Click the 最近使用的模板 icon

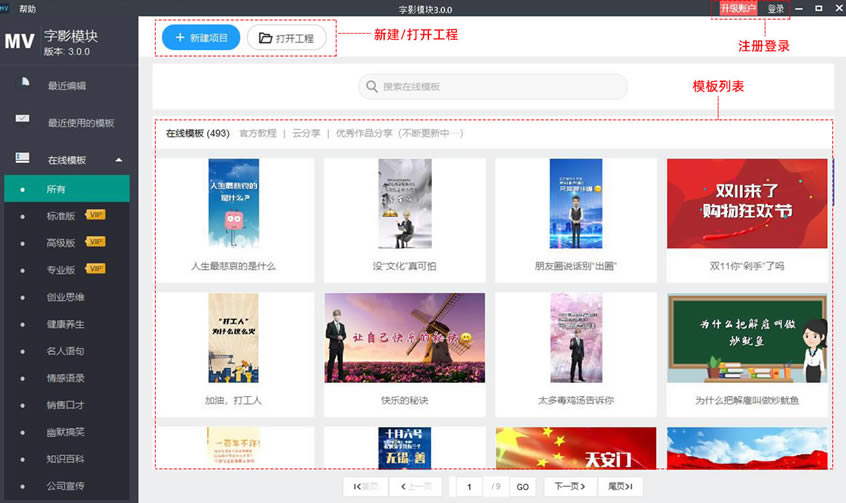(x=23, y=118)
